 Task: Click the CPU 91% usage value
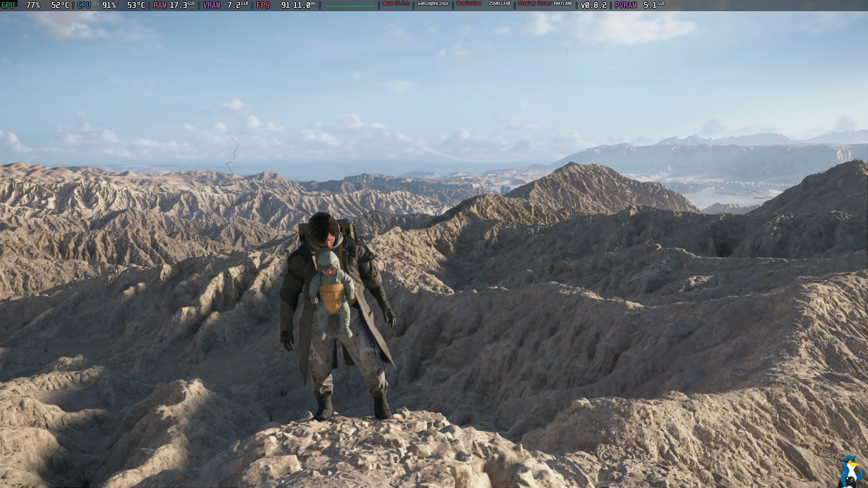pos(109,5)
